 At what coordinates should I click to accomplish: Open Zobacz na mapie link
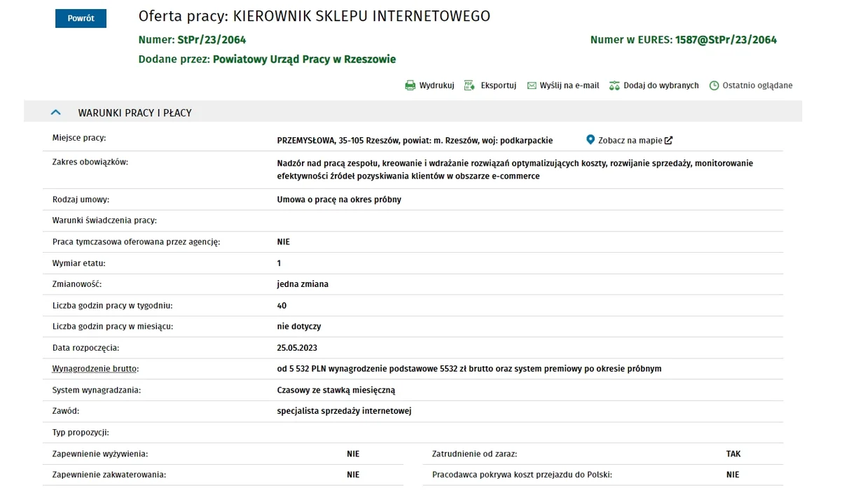pyautogui.click(x=630, y=140)
